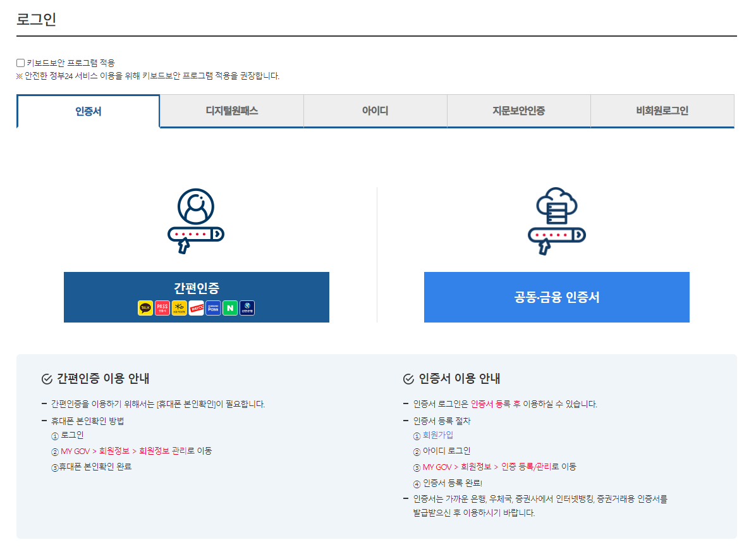The height and width of the screenshot is (554, 756).
Task: Switch to the 디지털원패스 tab
Action: tap(232, 111)
